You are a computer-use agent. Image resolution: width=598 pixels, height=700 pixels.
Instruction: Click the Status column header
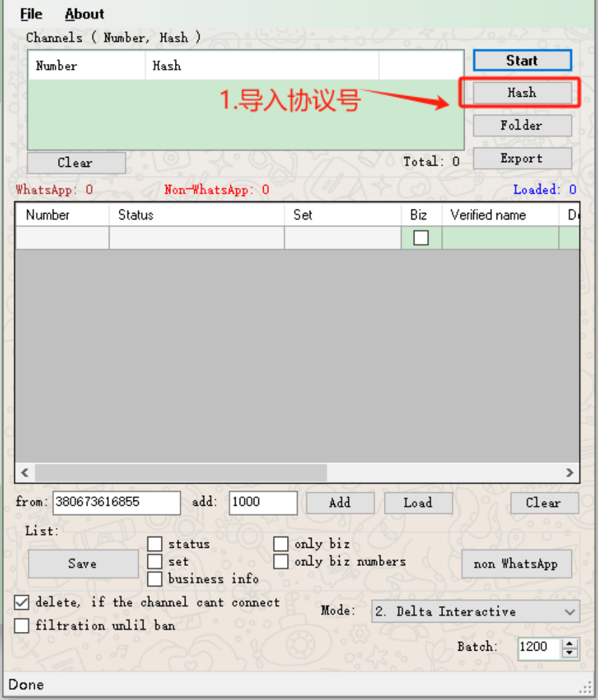[197, 215]
